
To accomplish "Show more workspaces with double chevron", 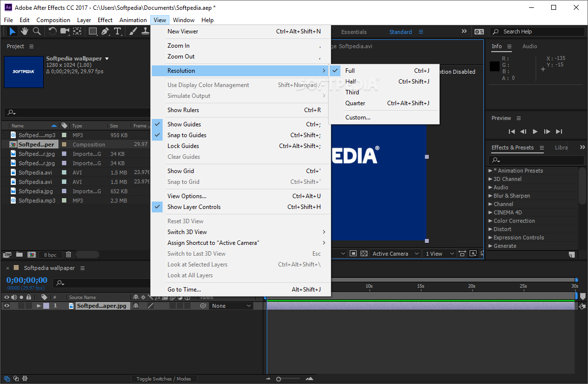I will 464,31.
